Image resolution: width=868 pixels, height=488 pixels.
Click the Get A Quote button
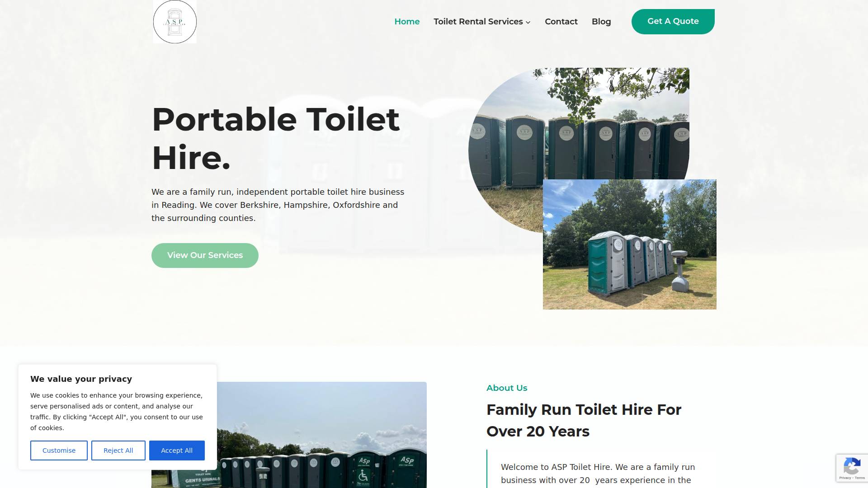(x=673, y=21)
